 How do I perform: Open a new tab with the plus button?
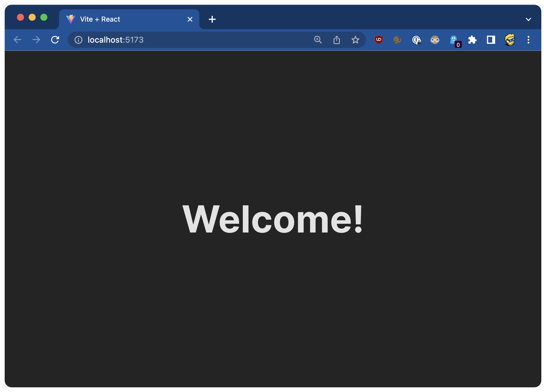tap(212, 19)
